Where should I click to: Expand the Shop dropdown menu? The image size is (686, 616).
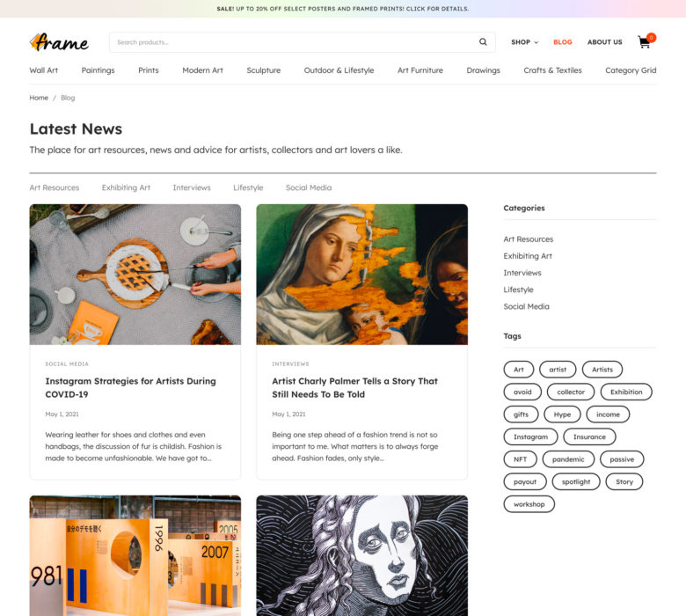tap(524, 42)
